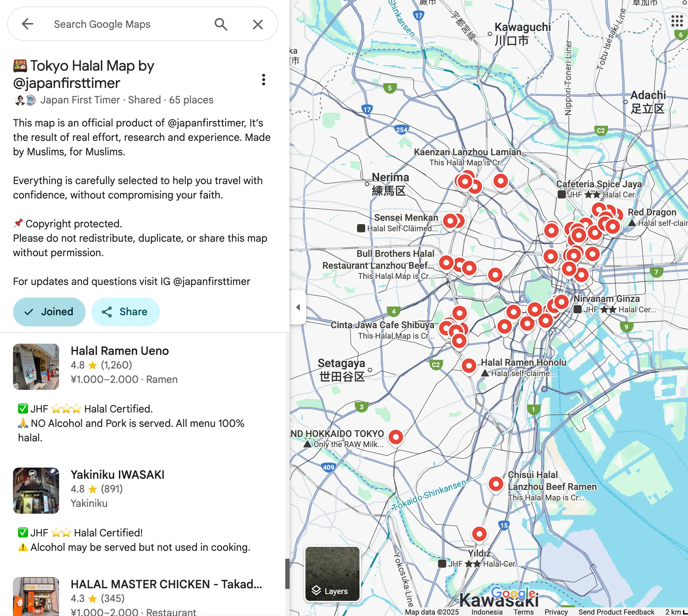Select the Halal Ramen Ueno listing title
The image size is (688, 616).
120,351
